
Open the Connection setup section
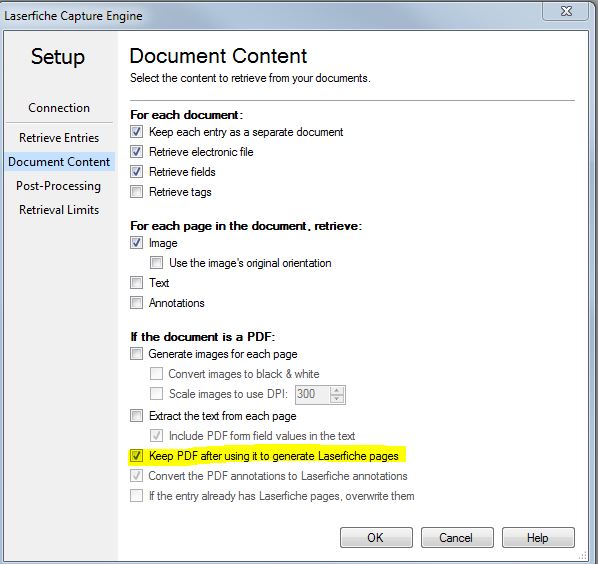59,108
